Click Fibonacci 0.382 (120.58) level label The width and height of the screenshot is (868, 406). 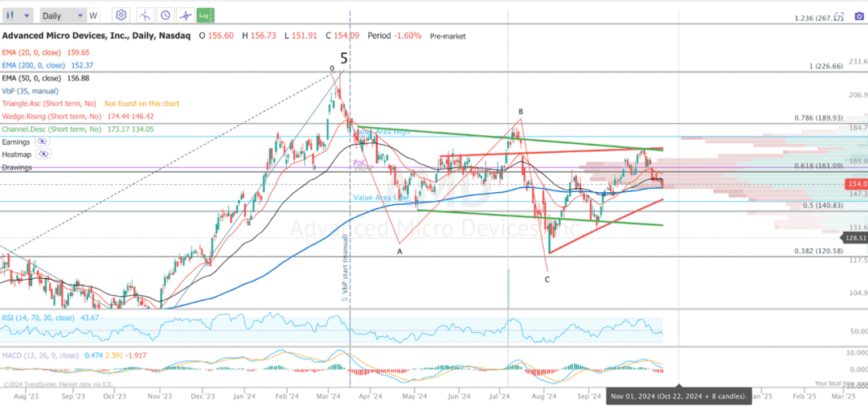coord(819,251)
